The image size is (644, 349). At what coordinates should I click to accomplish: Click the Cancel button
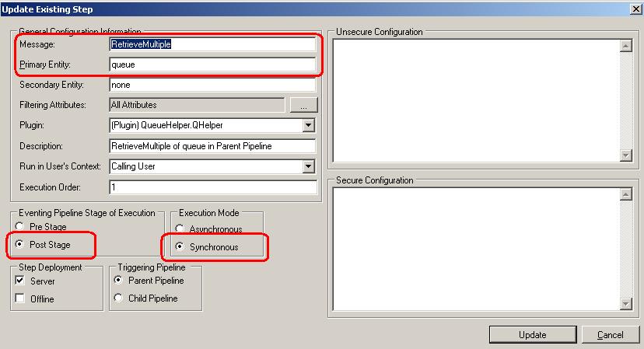[611, 335]
